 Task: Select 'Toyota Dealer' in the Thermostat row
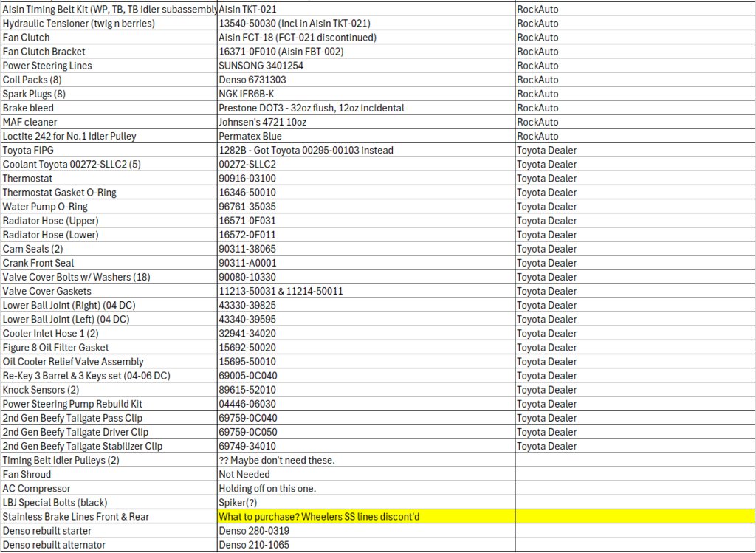[x=635, y=178]
